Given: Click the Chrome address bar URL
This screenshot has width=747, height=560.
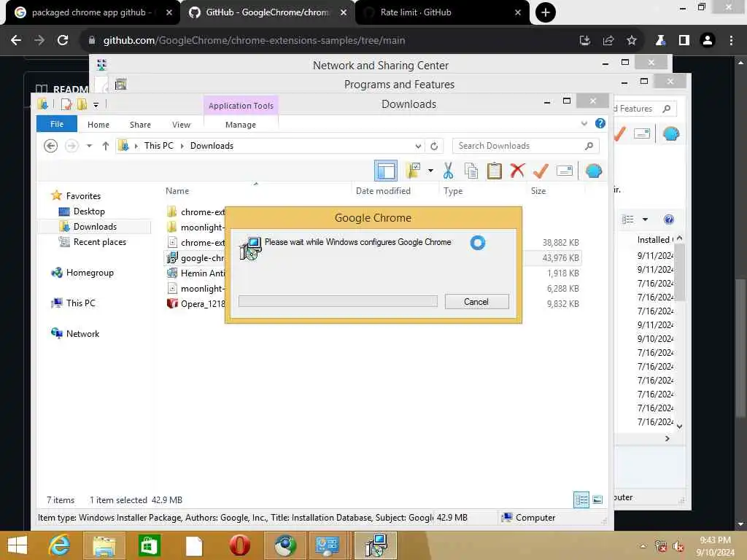Looking at the screenshot, I should (254, 41).
